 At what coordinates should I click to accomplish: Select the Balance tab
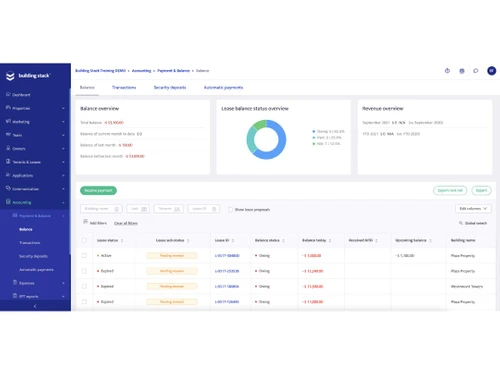(87, 87)
